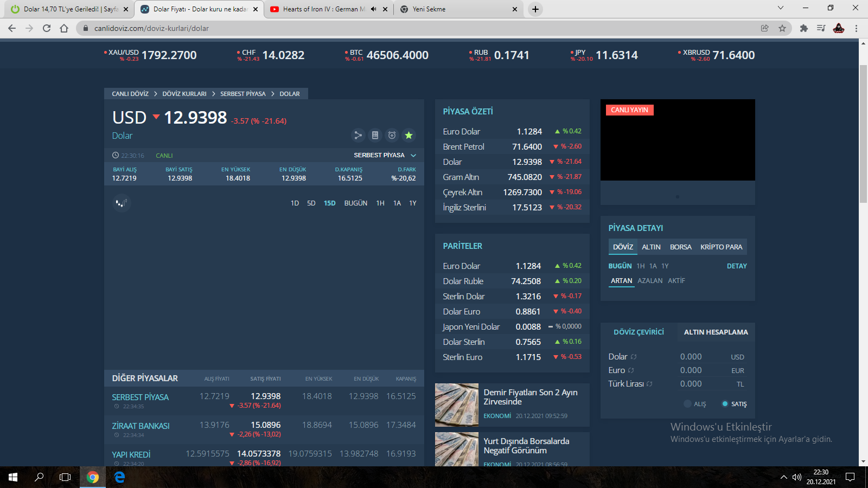Open the Chrome three-dot menu
The height and width of the screenshot is (488, 868).
(856, 28)
